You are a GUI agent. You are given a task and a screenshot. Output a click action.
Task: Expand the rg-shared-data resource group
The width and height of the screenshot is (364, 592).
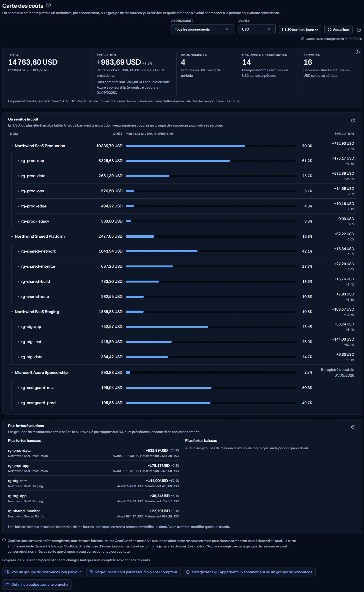(18, 297)
